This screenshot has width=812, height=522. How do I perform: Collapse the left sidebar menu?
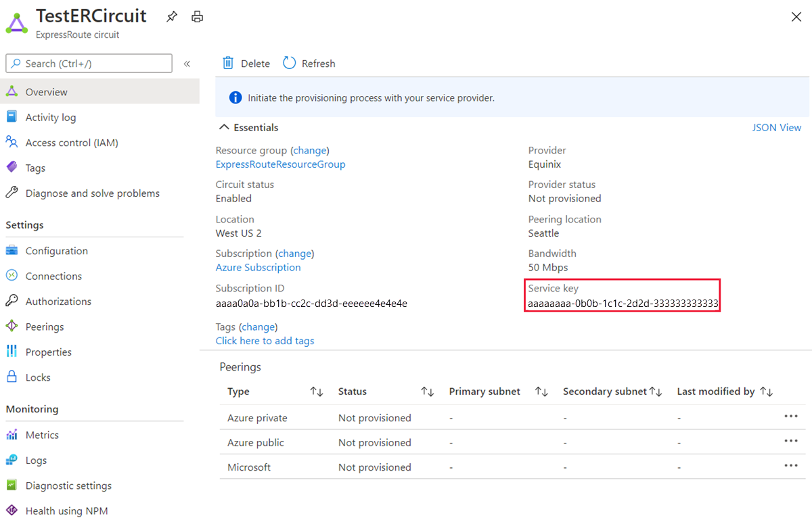(x=187, y=64)
